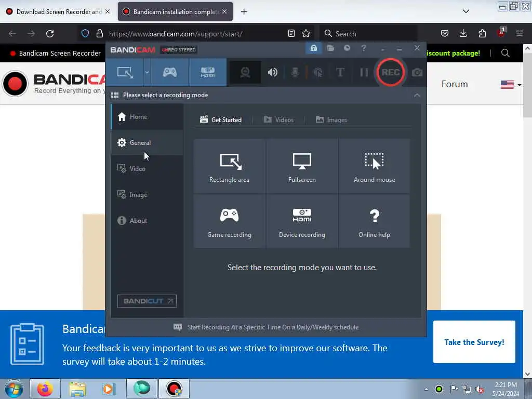Click Take the Survey button on webpage
This screenshot has height=399, width=532.
click(x=474, y=342)
